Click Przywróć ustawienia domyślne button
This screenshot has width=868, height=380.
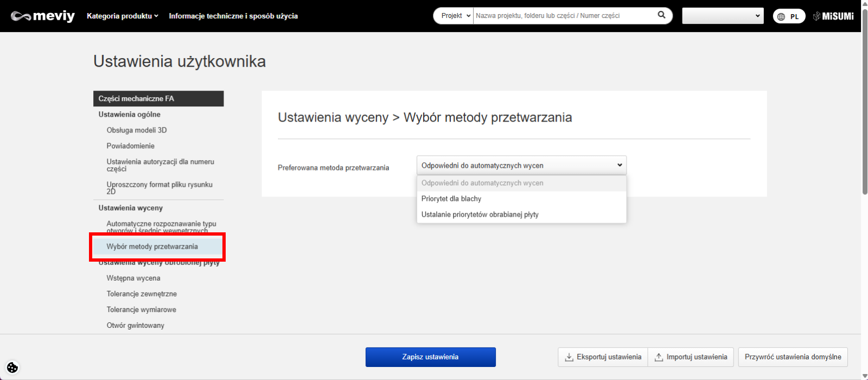pyautogui.click(x=793, y=357)
